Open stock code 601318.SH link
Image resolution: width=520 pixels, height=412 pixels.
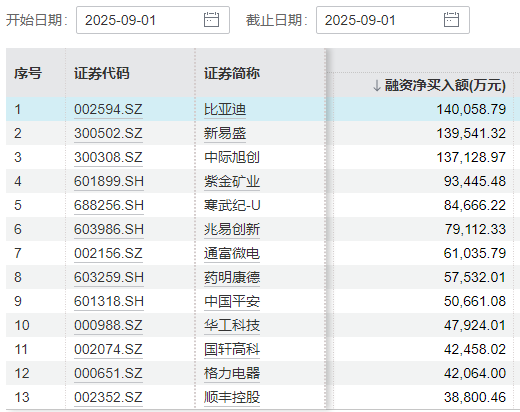coord(109,301)
